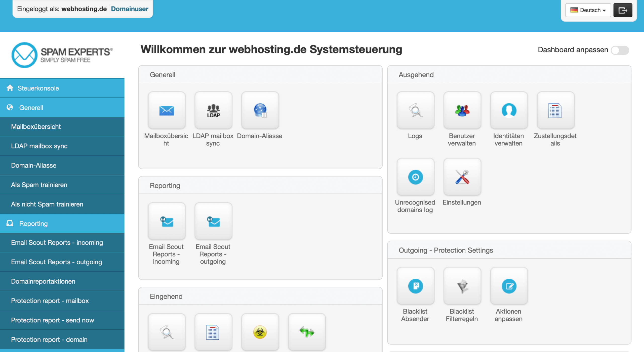Screen dimensions: 644x352
Task: Open Protection report - mailbox sidebar entry
Action: click(x=50, y=301)
